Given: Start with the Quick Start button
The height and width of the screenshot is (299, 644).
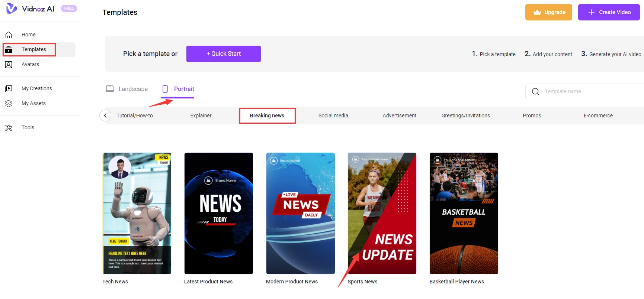Looking at the screenshot, I should click(x=223, y=54).
